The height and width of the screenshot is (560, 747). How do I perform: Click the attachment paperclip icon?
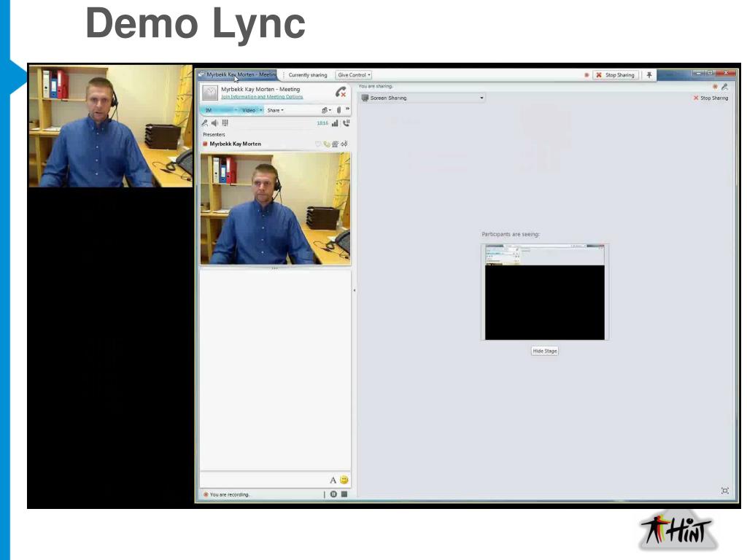(338, 110)
